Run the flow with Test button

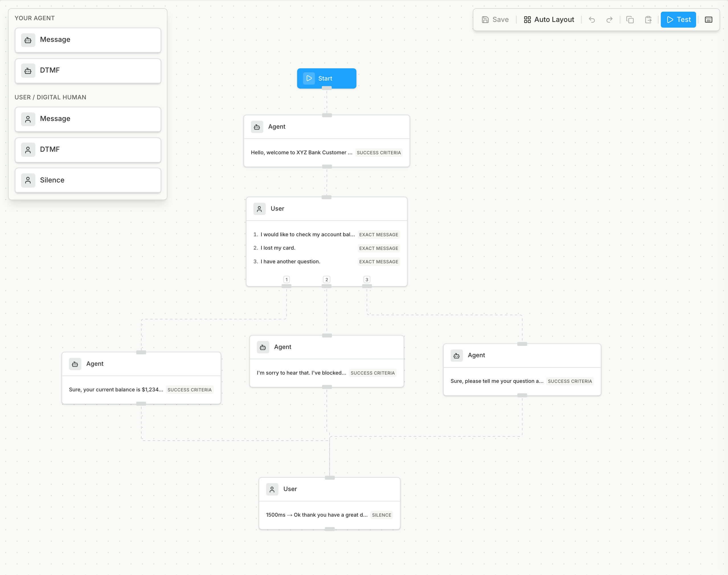click(678, 20)
